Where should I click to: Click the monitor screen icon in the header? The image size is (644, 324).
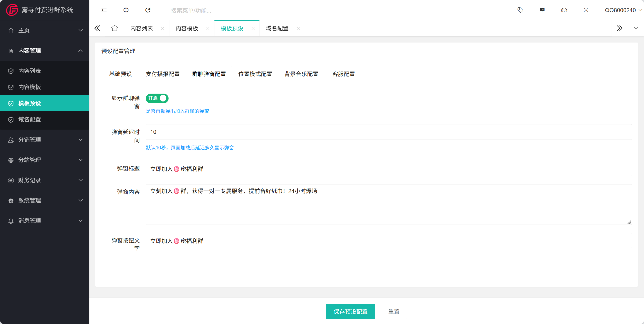click(x=542, y=10)
